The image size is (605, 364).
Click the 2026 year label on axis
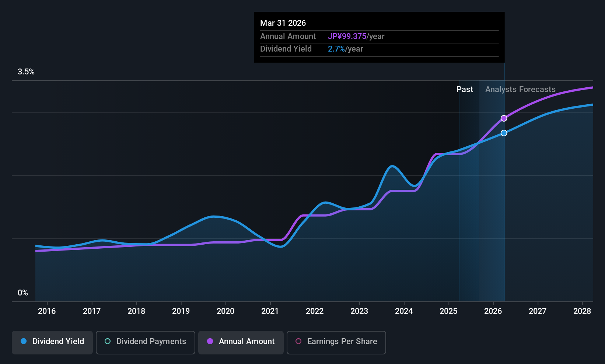pyautogui.click(x=493, y=311)
